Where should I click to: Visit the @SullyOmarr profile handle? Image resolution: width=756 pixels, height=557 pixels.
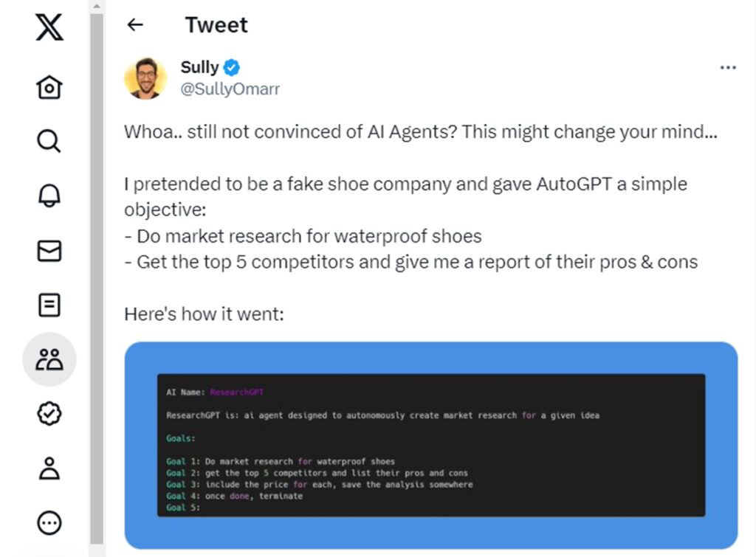pyautogui.click(x=229, y=89)
